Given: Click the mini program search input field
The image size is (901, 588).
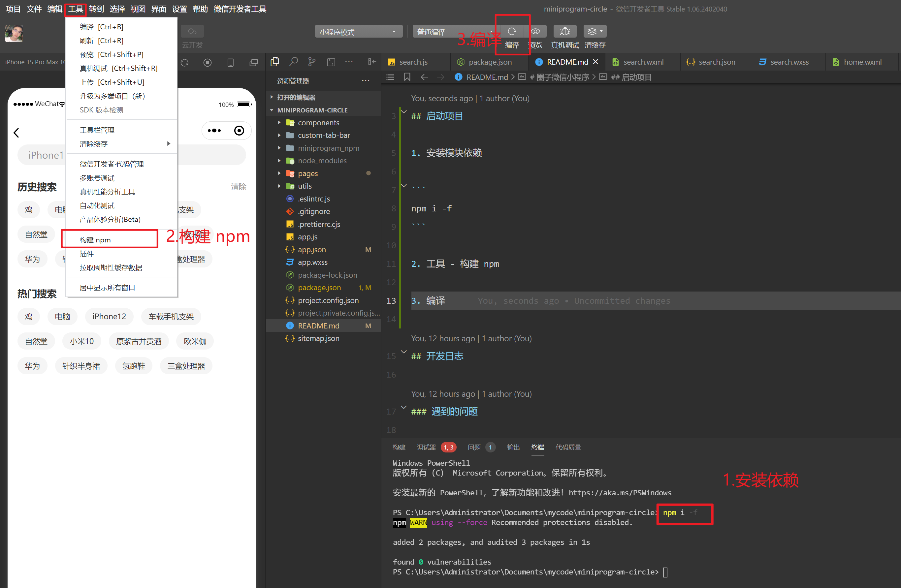Looking at the screenshot, I should [132, 155].
